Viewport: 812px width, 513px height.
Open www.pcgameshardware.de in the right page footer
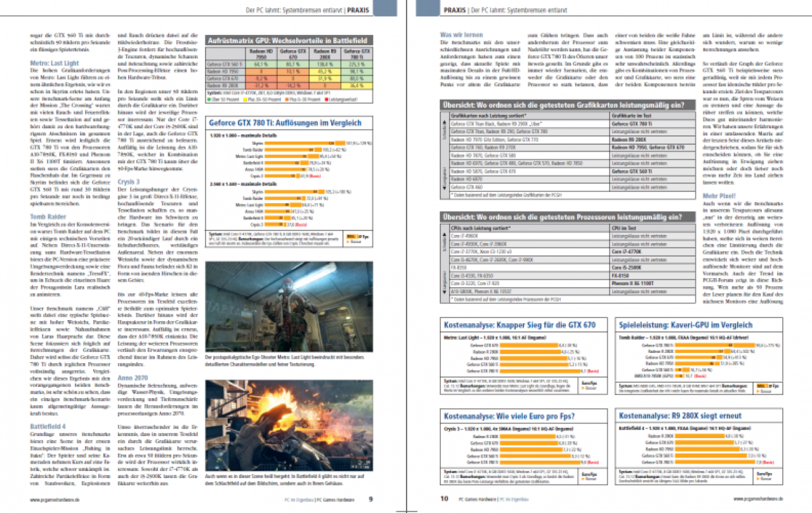(759, 499)
